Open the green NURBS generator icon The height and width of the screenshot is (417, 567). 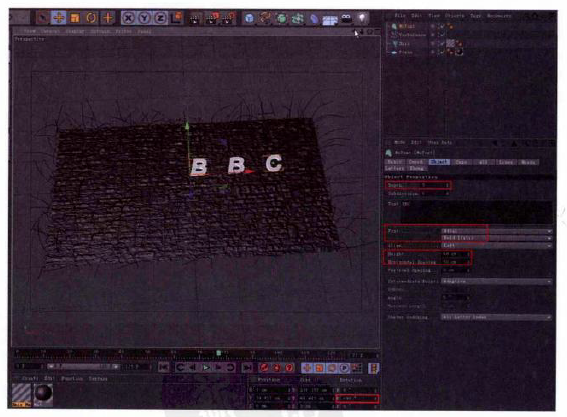[x=282, y=18]
